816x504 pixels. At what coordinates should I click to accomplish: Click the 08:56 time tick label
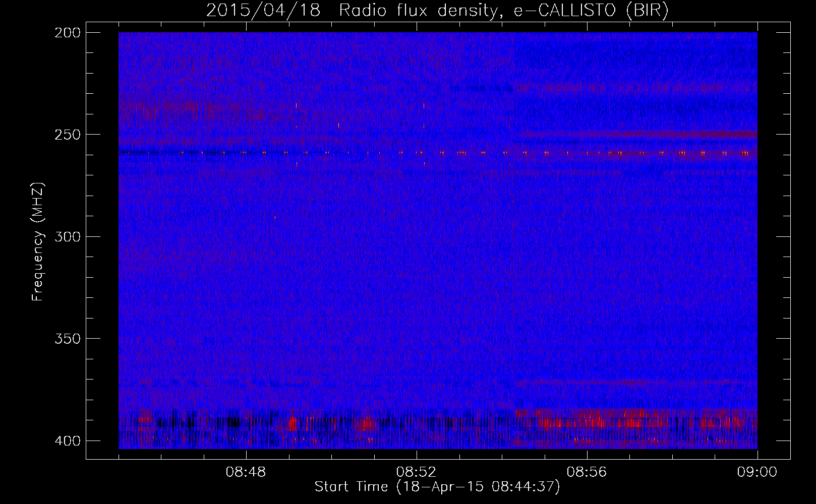click(587, 472)
